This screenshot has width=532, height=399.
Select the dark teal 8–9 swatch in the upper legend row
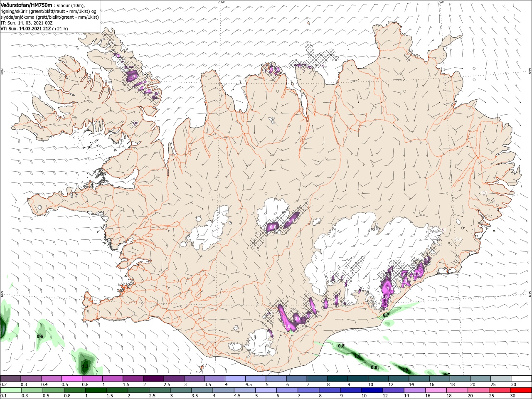pos(337,379)
